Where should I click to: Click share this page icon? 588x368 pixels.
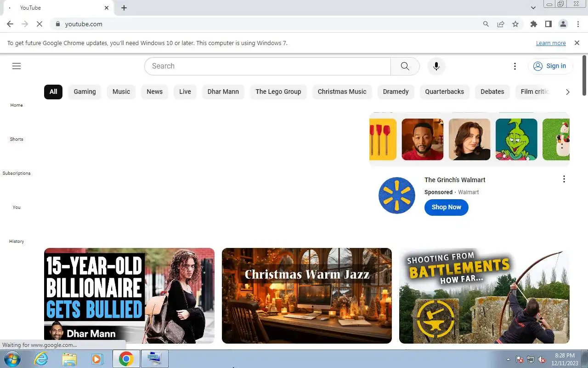click(x=501, y=24)
